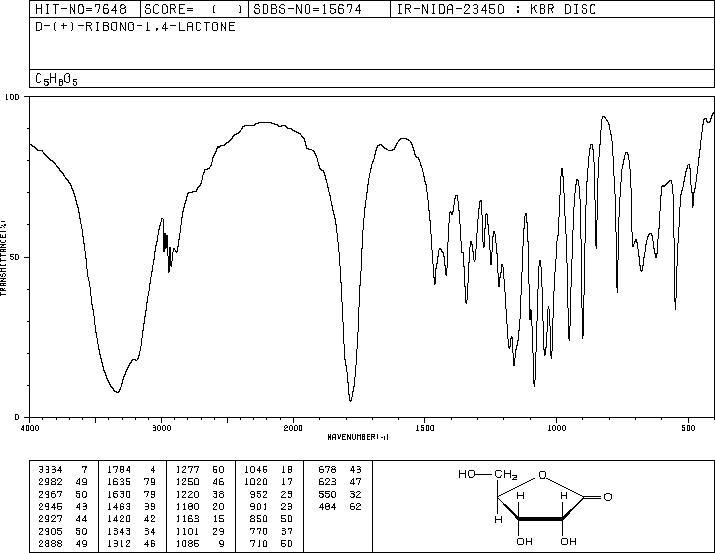Click the molecular formula C5H8O5

coord(56,79)
